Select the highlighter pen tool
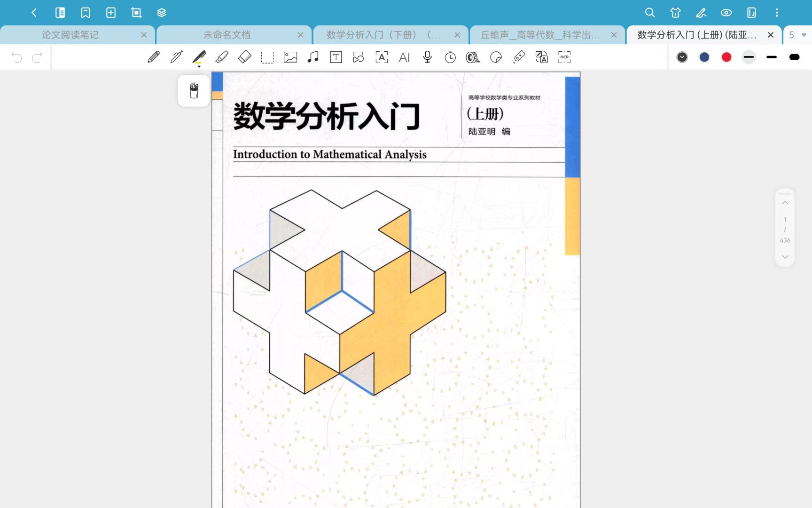The width and height of the screenshot is (812, 508). 199,58
